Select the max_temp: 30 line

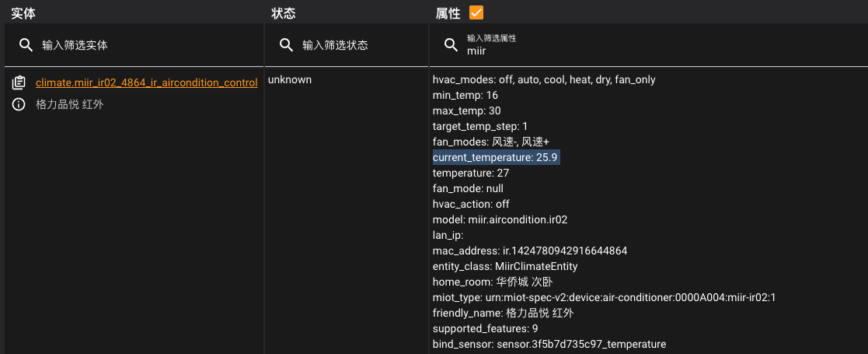[x=467, y=110]
